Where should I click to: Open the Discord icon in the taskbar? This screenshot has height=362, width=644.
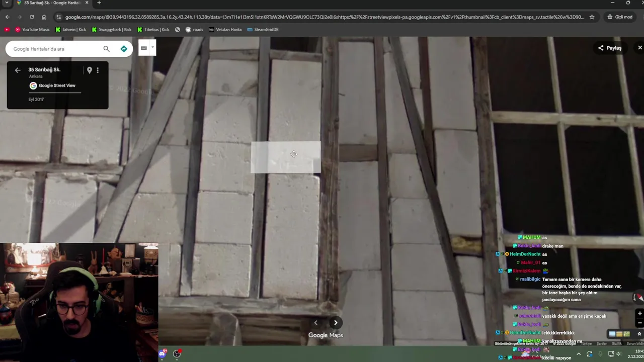(163, 354)
